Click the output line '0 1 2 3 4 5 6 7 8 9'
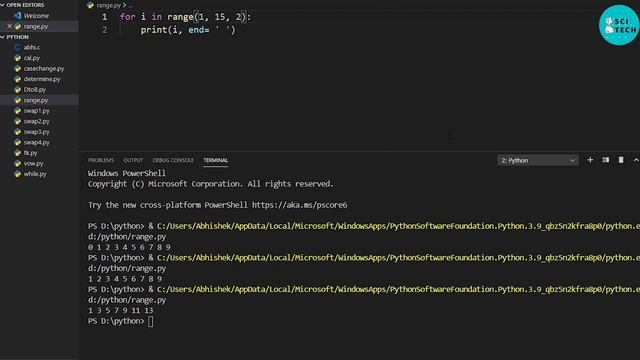This screenshot has height=360, width=640. [129, 247]
